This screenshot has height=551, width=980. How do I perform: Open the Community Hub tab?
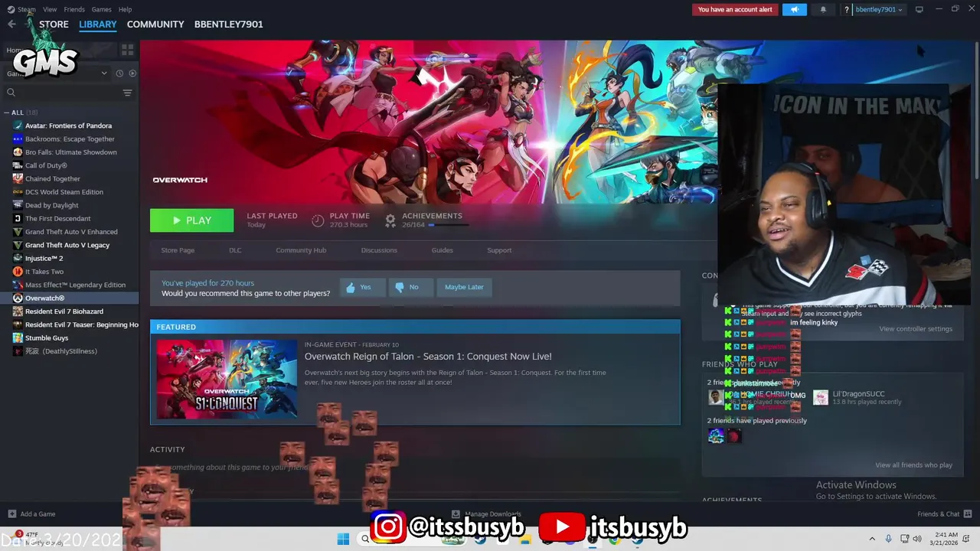point(301,250)
